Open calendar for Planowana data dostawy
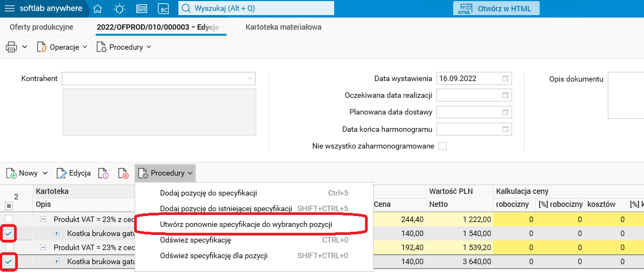644x276 pixels. 506,112
